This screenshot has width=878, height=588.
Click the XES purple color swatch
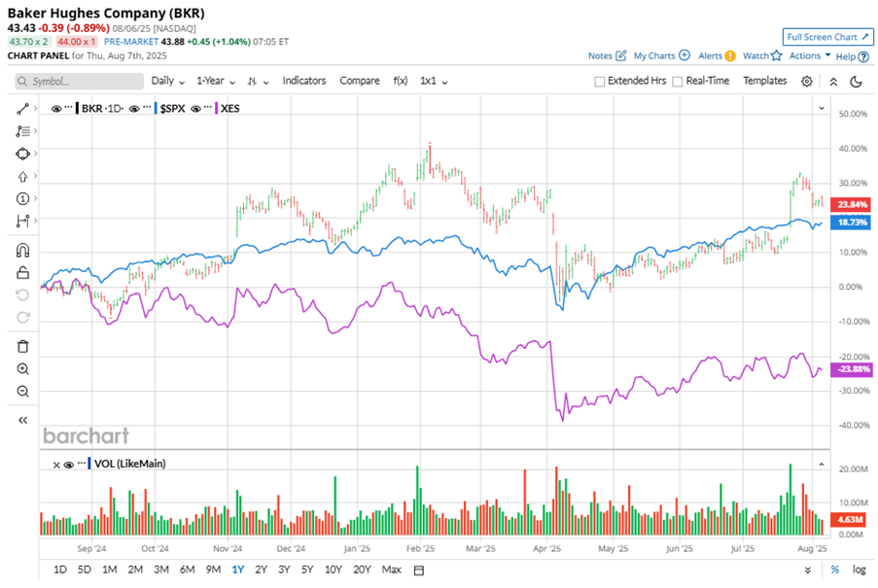[217, 109]
